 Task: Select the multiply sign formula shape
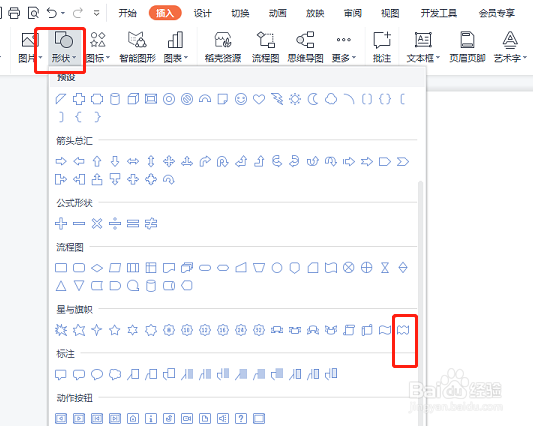tap(97, 223)
